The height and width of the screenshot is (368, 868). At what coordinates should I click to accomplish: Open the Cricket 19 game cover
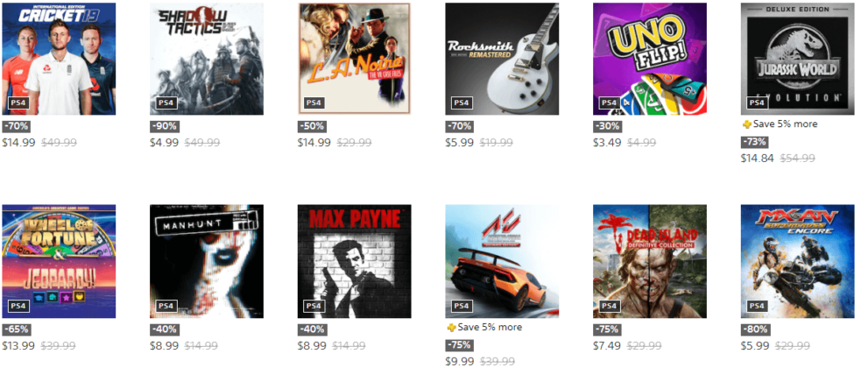click(59, 59)
